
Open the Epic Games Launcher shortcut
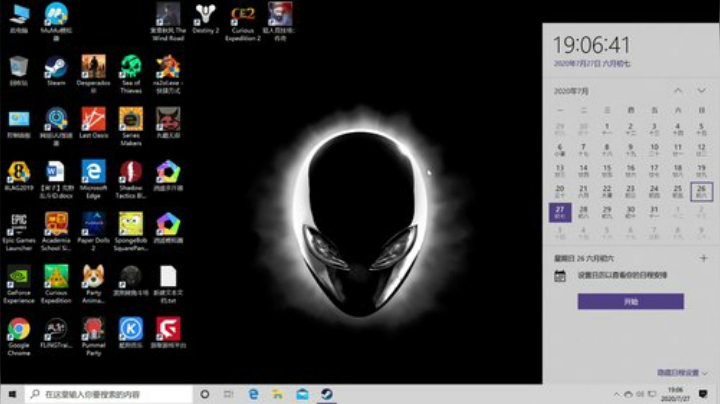pos(18,231)
